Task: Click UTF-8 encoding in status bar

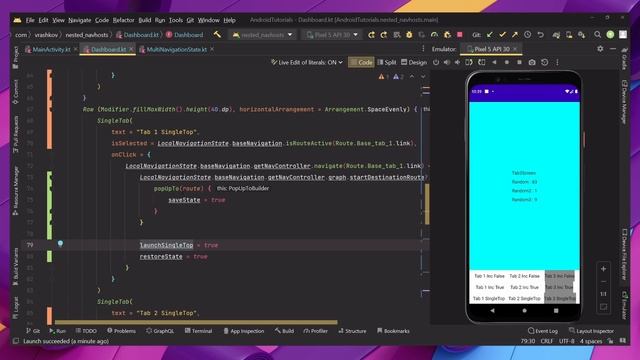Action: coord(567,341)
